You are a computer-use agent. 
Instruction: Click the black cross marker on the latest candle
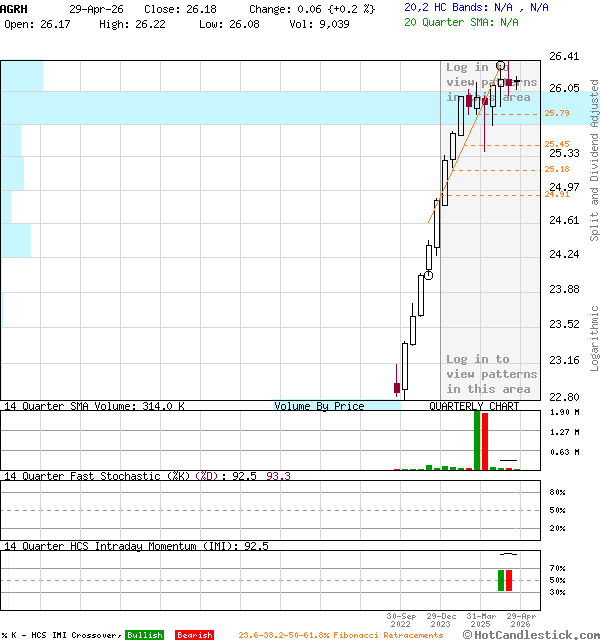point(516,82)
